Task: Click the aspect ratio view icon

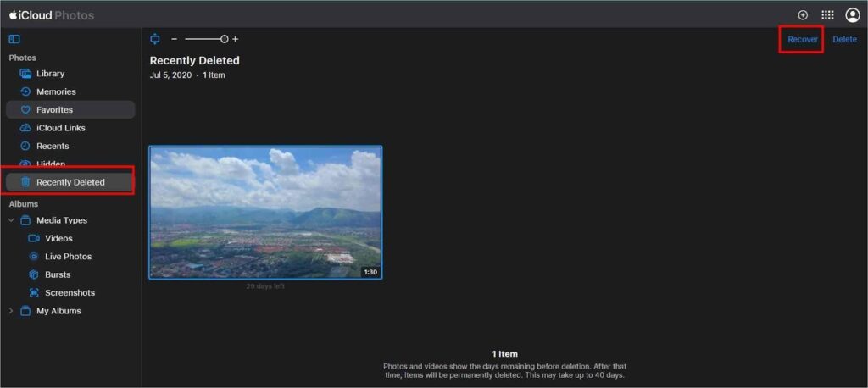Action: tap(154, 39)
